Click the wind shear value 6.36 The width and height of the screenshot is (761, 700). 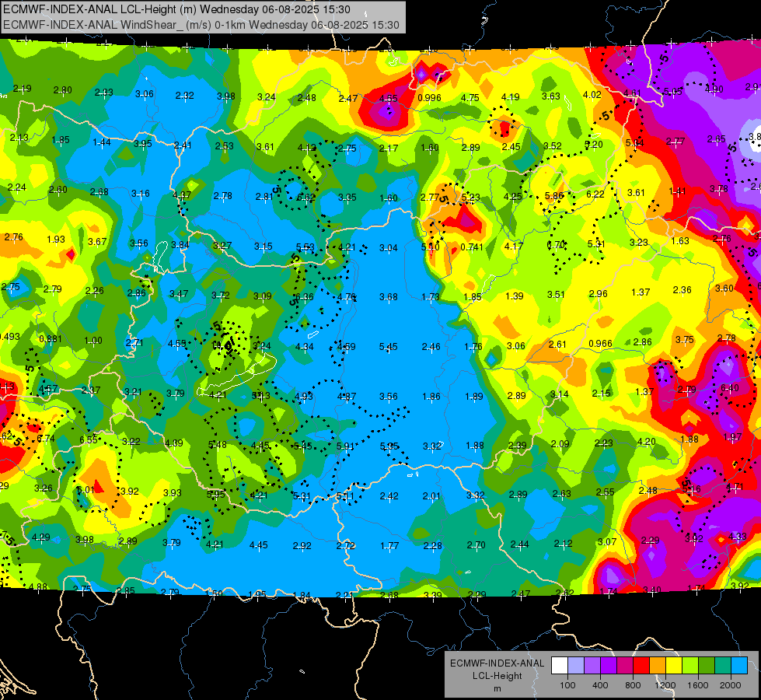304,296
